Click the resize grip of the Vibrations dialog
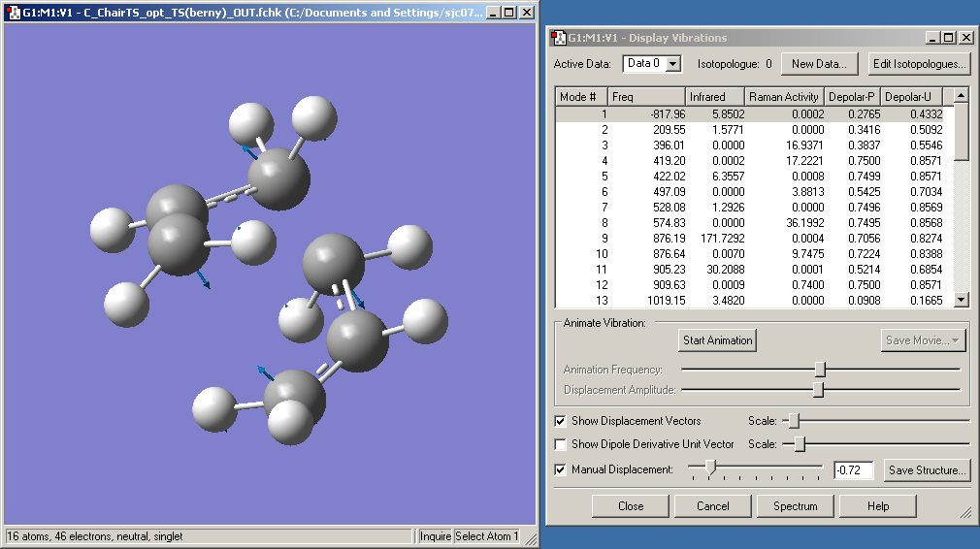Screen dimensions: 980x549 click(964, 511)
